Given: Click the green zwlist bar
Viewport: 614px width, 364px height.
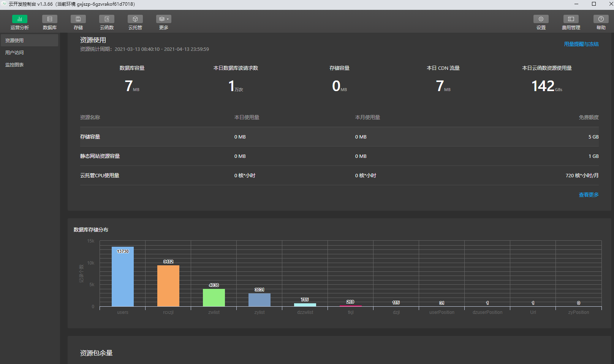Looking at the screenshot, I should (x=214, y=298).
